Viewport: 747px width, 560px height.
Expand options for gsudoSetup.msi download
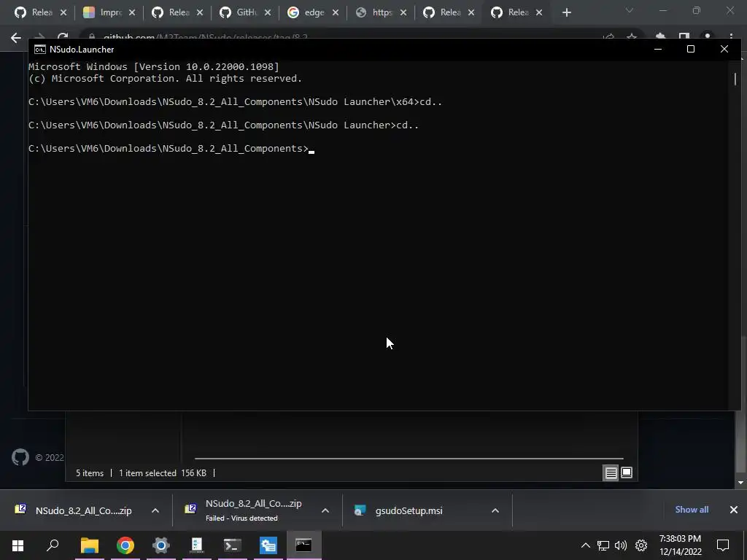coord(495,510)
